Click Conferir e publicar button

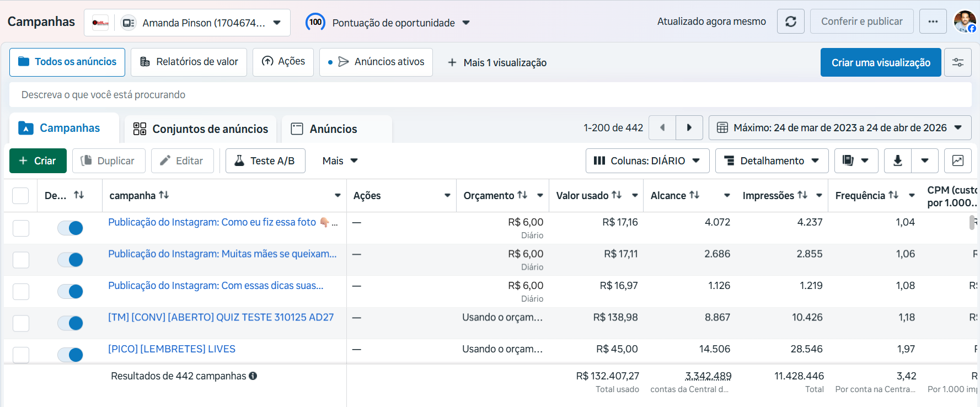point(861,22)
